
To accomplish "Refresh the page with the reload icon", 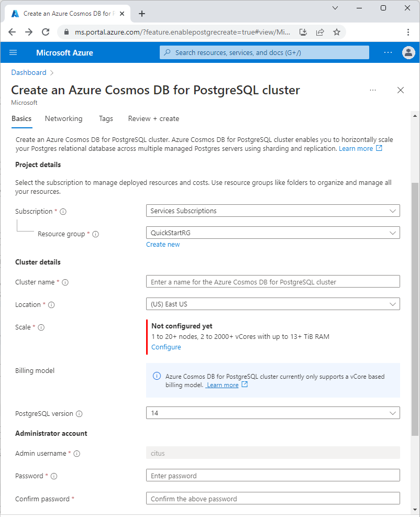I will pyautogui.click(x=46, y=32).
